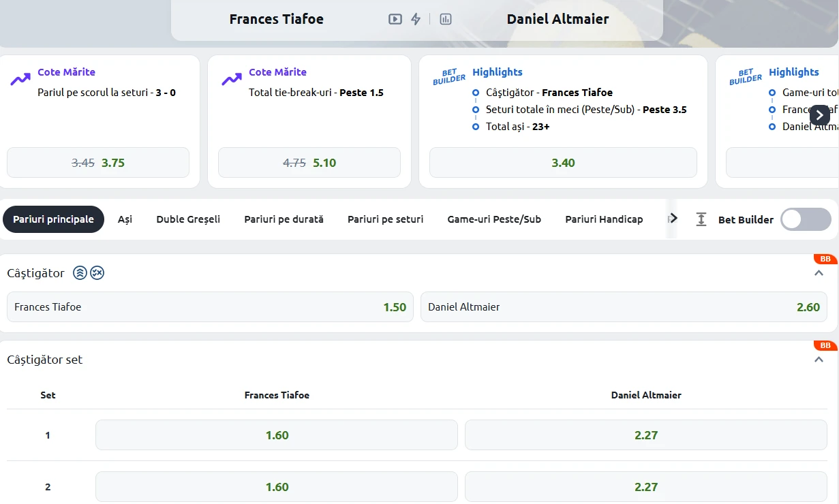Pick Altmaier set 2 odds 2.27
Viewport: 839px width, 504px height.
(646, 487)
